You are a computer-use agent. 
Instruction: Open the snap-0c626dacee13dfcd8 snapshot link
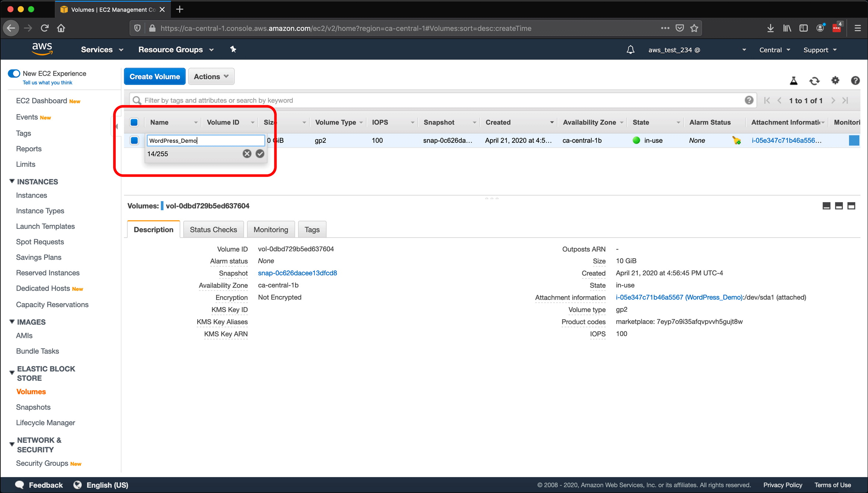(x=298, y=273)
